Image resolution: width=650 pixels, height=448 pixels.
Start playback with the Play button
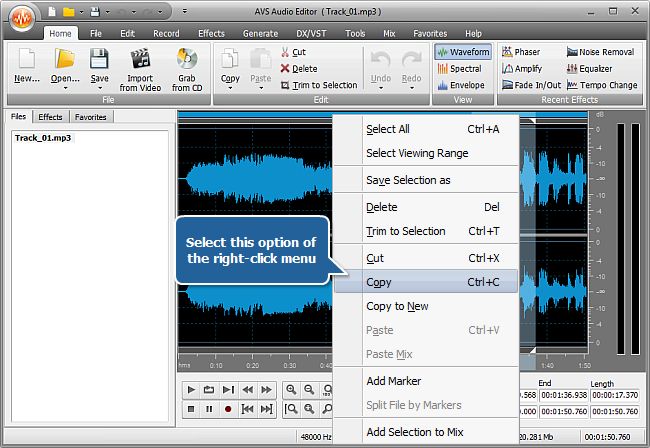[191, 390]
